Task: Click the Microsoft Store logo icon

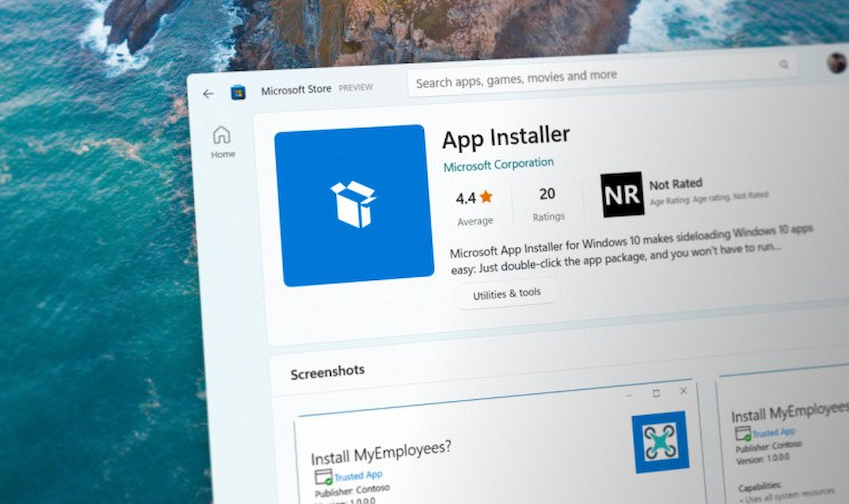Action: coord(238,92)
